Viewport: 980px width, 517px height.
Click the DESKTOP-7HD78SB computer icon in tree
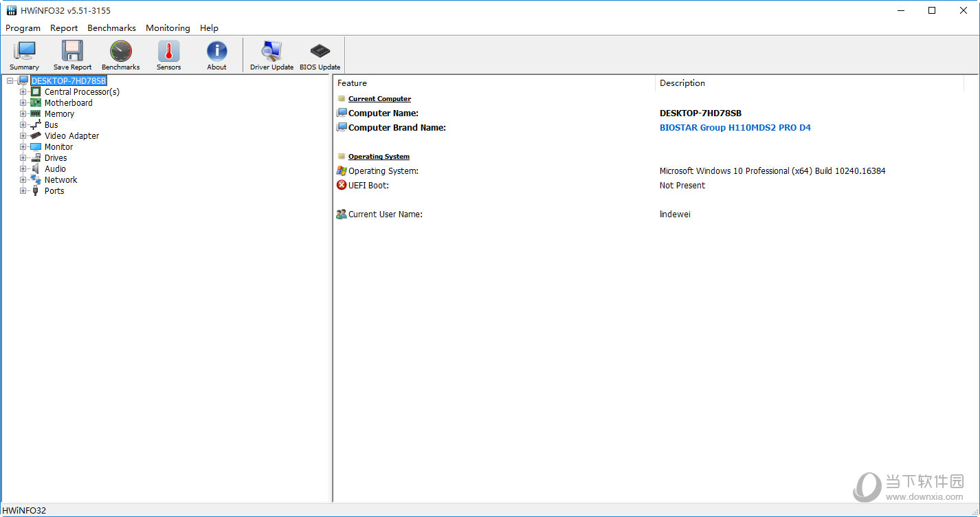[x=23, y=80]
